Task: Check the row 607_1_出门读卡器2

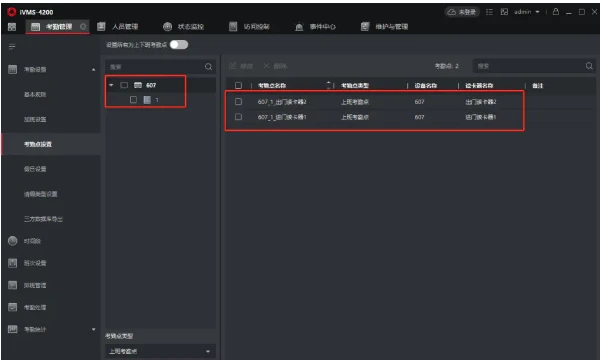Action: (238, 101)
